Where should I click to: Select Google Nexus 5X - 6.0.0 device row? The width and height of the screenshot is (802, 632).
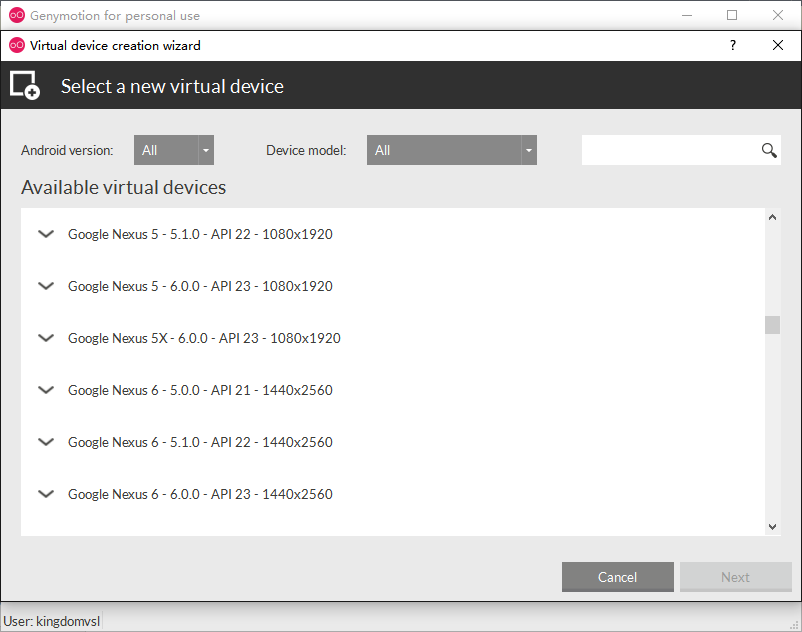(204, 338)
